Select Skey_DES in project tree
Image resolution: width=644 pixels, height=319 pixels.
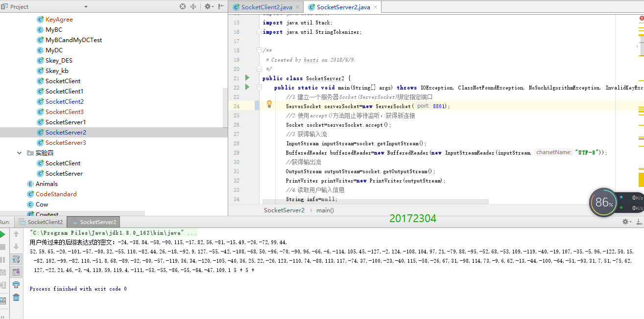point(59,61)
